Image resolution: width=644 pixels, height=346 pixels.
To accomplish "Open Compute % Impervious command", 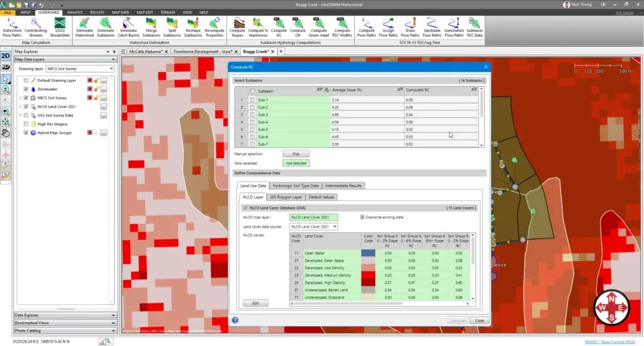I will coord(258,28).
